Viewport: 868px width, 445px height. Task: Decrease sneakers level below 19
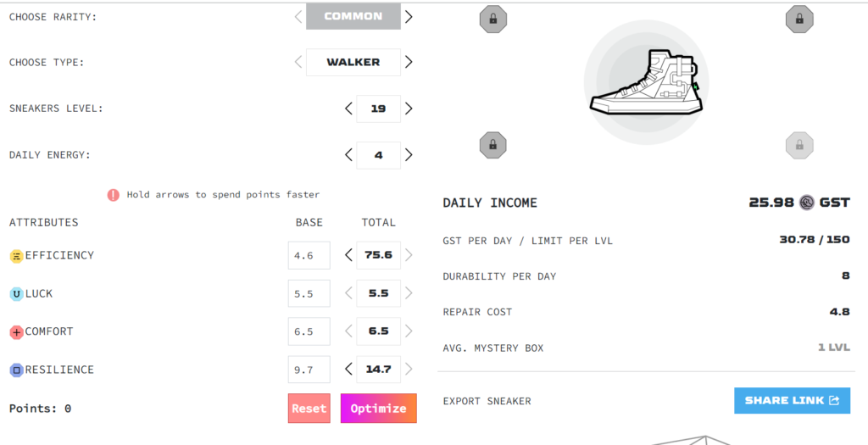348,108
